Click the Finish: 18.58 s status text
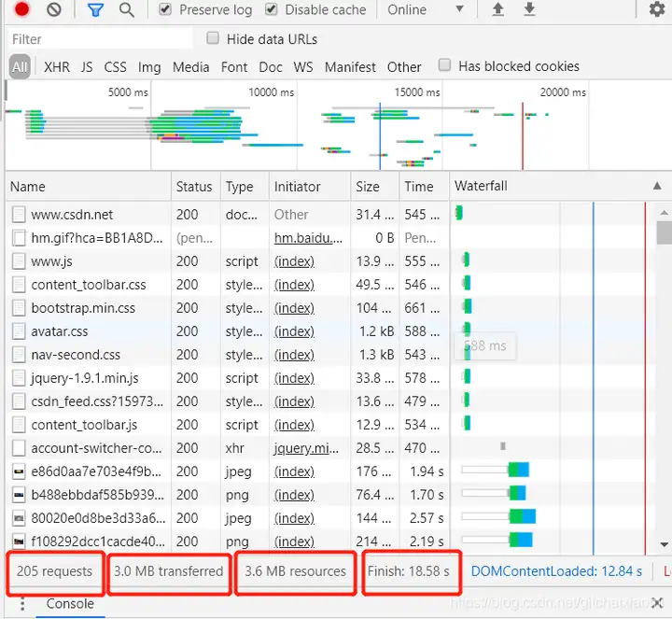The width and height of the screenshot is (672, 619). (x=409, y=571)
